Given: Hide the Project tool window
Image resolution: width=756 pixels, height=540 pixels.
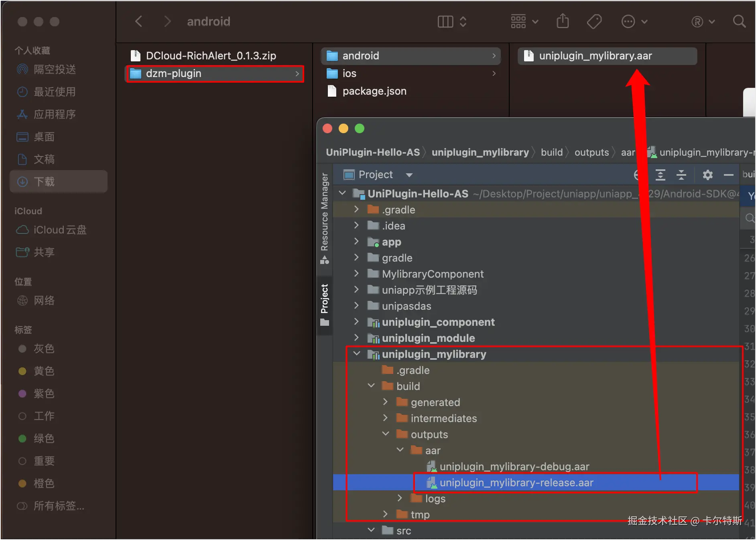Looking at the screenshot, I should pos(728,175).
